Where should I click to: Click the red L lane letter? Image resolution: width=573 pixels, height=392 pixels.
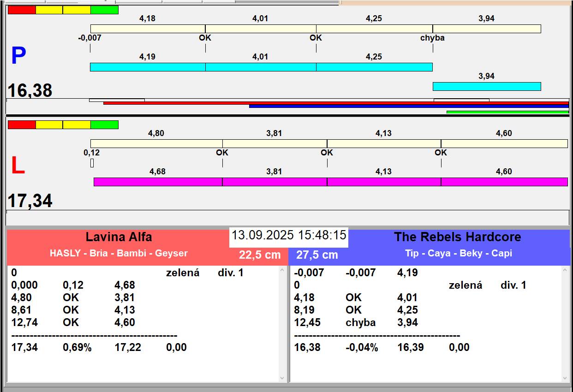click(18, 166)
